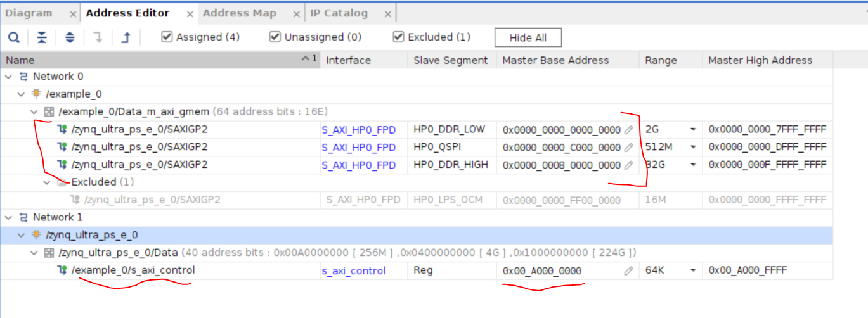
Task: Open the 2G range dropdown
Action: click(x=693, y=130)
